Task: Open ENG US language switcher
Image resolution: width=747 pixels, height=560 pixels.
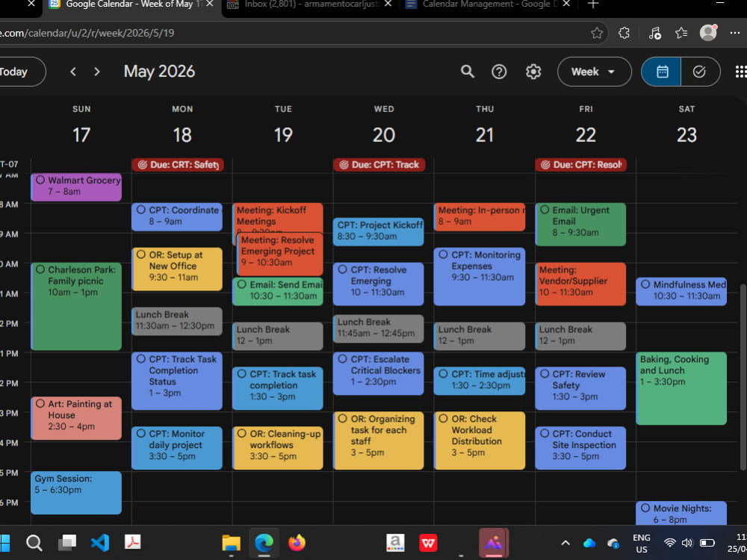Action: coord(641,543)
